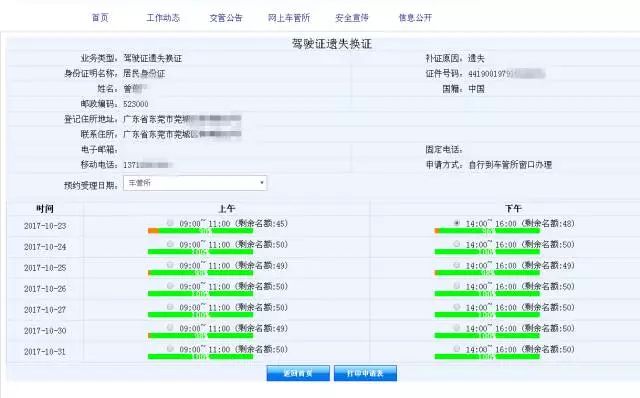The height and width of the screenshot is (398, 640).
Task: Select 2017-10-26 morning 09:00~11:00 slot
Action: point(170,286)
